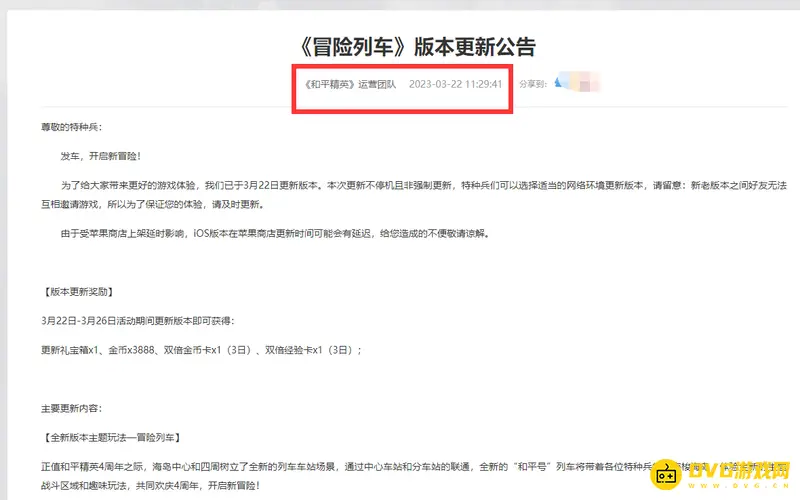Viewport: 800px width, 500px height.
Task: Click the paragraph starting 由于受苹果商店上架延时影响
Action: point(275,234)
